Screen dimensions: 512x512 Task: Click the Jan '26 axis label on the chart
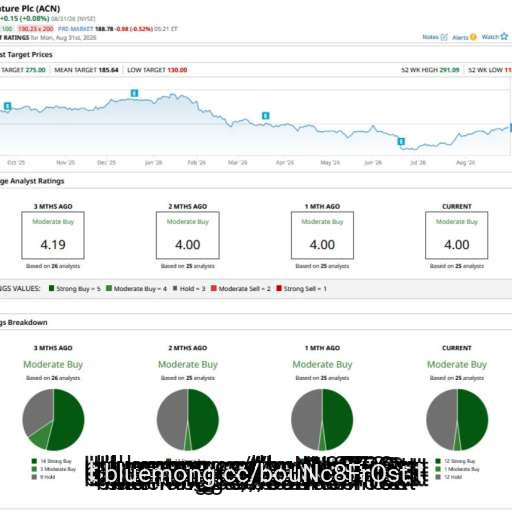pos(154,163)
